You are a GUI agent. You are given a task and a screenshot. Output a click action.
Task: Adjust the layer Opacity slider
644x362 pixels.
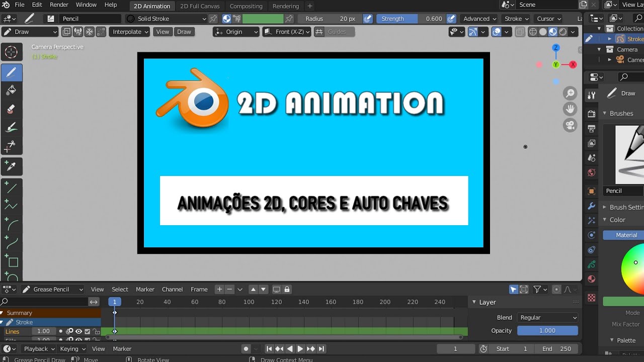[547, 331]
